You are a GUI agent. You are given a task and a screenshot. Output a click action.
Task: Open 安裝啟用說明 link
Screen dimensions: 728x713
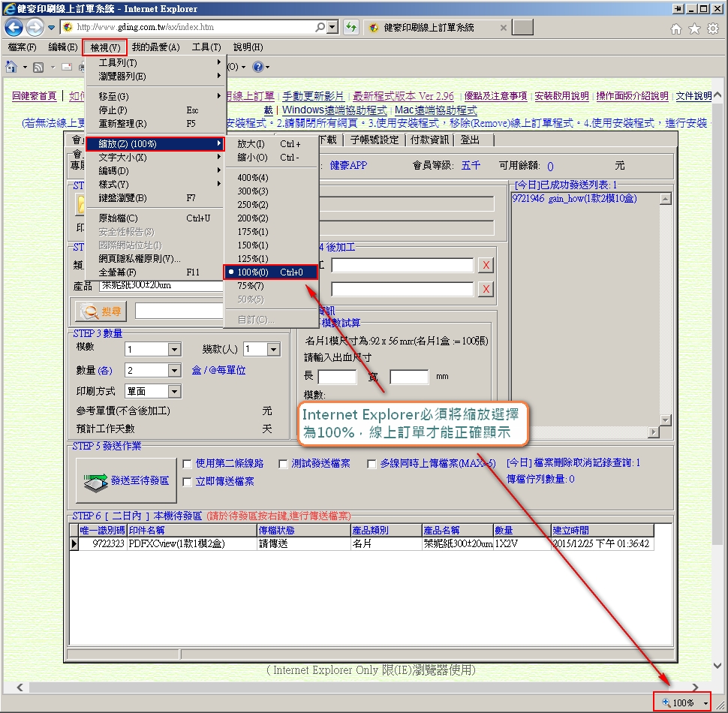(561, 96)
